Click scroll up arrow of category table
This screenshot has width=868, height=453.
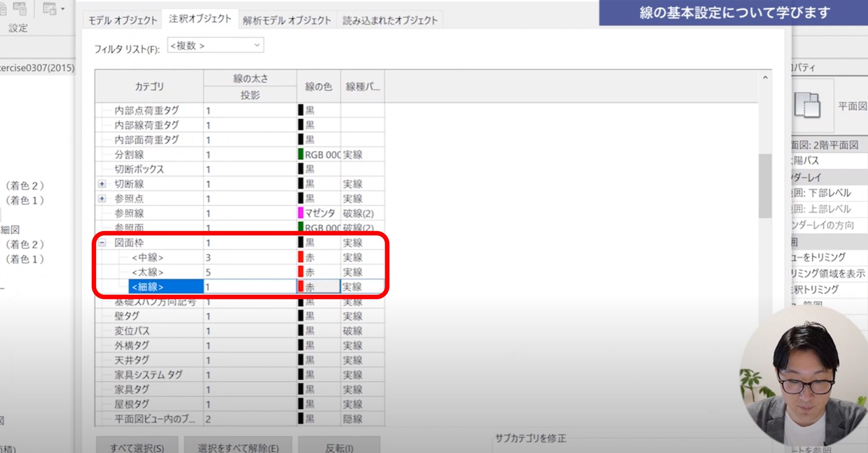click(x=765, y=78)
